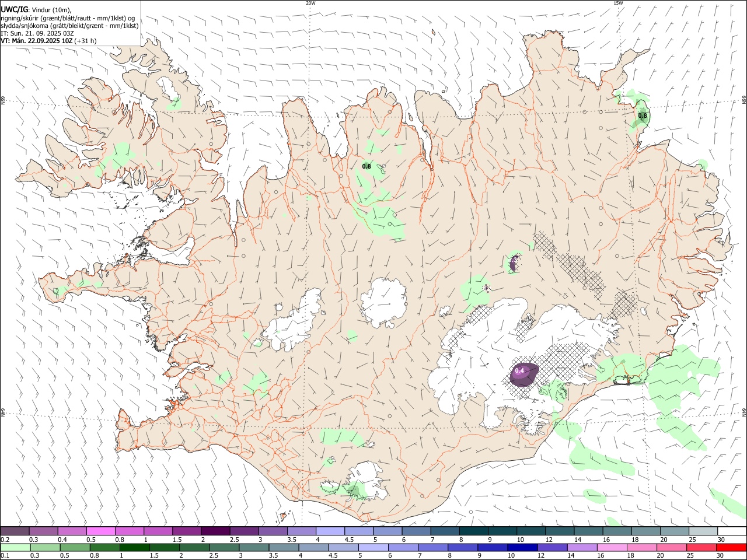Click the pale grey upper swatch at 25
This screenshot has width=747, height=560.
(x=703, y=531)
